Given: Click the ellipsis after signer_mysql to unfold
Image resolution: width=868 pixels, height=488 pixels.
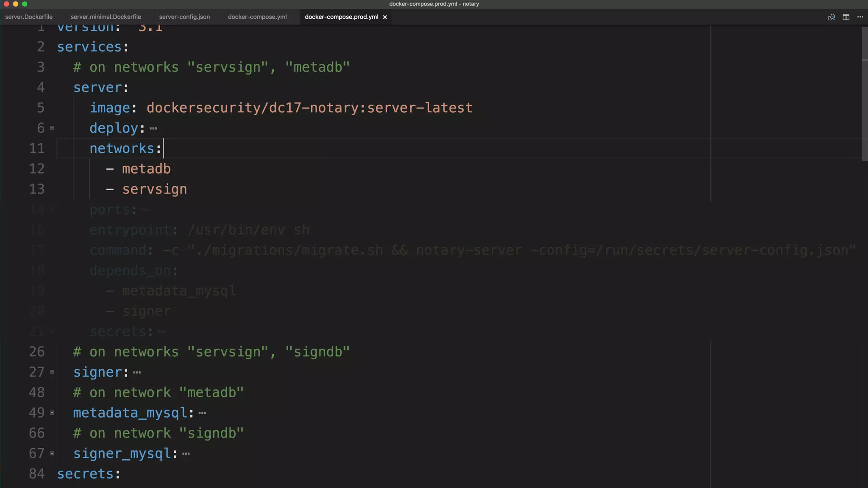Looking at the screenshot, I should coord(186,454).
